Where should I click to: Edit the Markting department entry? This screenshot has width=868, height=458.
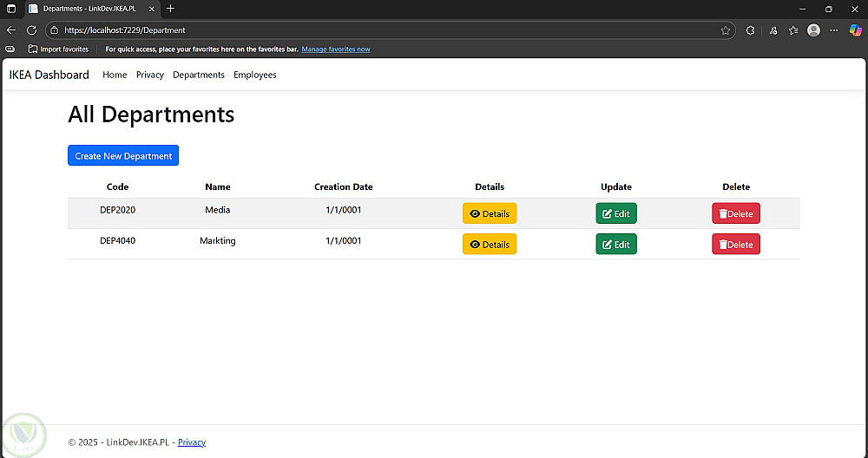(x=615, y=245)
